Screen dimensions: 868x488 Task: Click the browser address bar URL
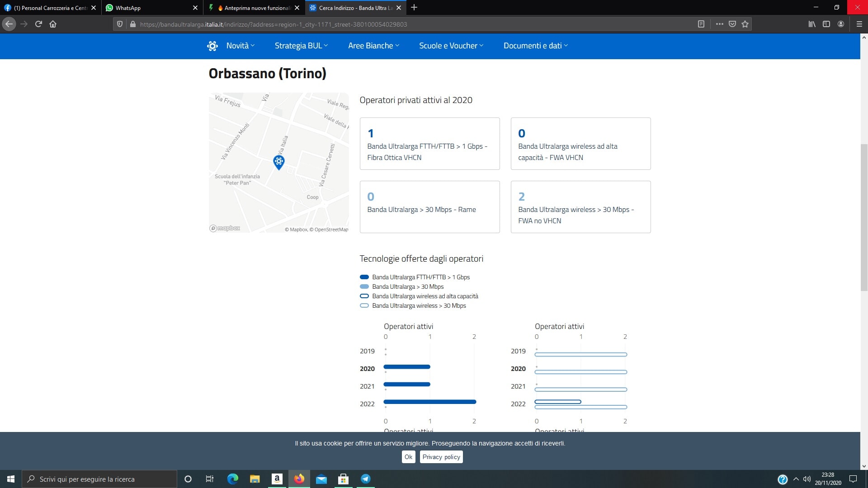tap(273, 24)
